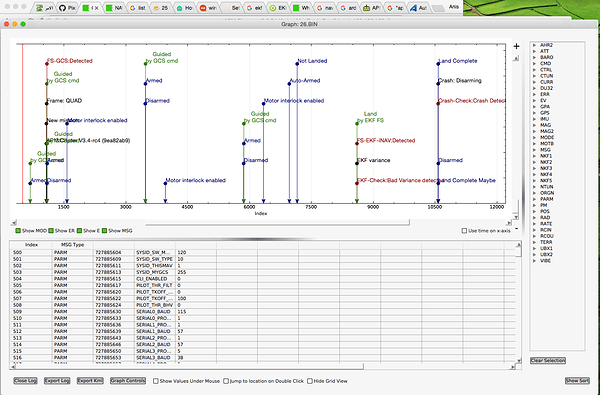Click the MSG Type column header
The width and height of the screenshot is (600, 395).
click(72, 245)
